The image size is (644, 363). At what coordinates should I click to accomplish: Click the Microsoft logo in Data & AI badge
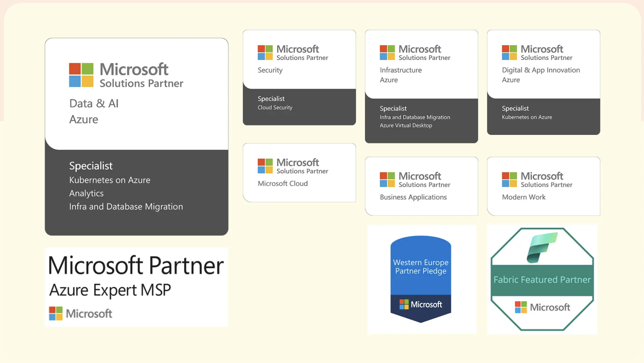coord(81,75)
